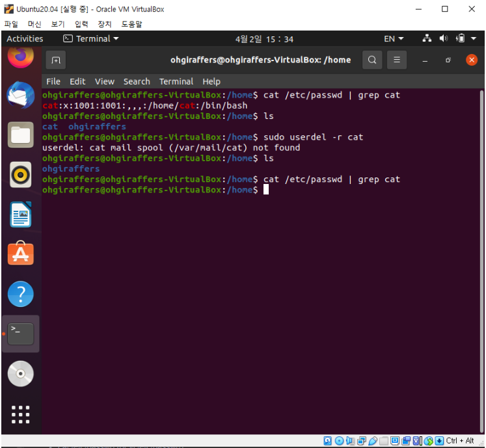Click the network status icon in top bar
The height and width of the screenshot is (448, 486).
tap(427, 38)
